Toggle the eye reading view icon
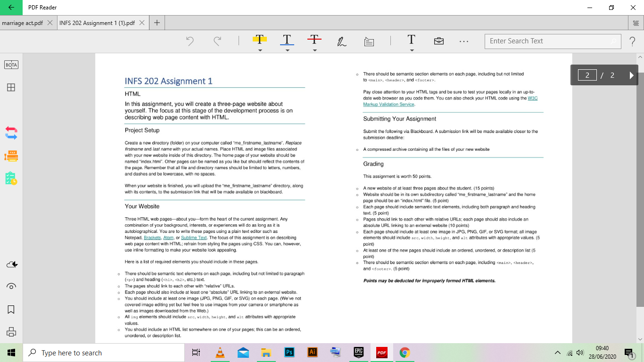The height and width of the screenshot is (362, 644). 11,287
